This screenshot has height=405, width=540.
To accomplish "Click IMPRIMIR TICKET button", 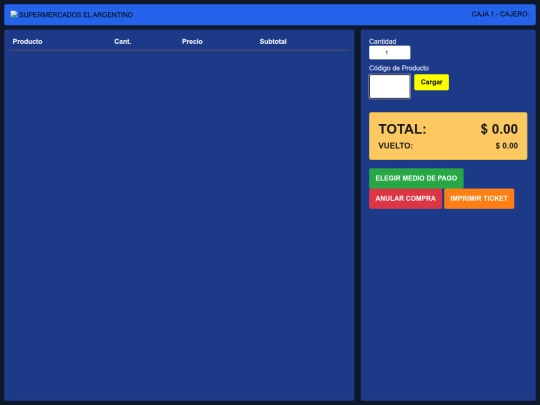I will [479, 199].
